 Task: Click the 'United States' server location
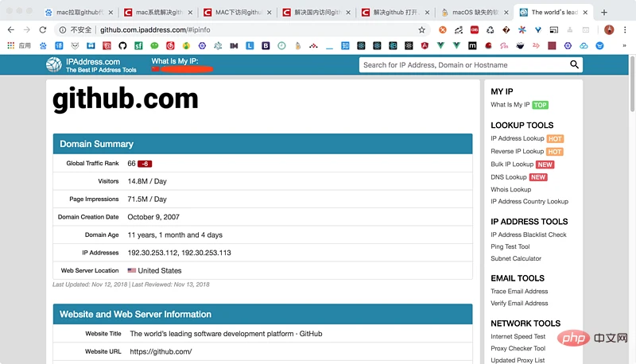[x=160, y=270]
